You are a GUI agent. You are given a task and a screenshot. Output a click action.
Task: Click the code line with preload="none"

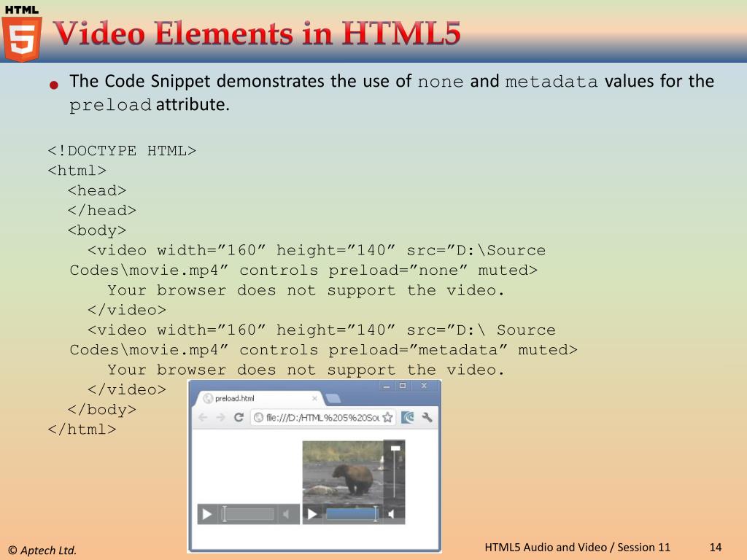tap(303, 271)
